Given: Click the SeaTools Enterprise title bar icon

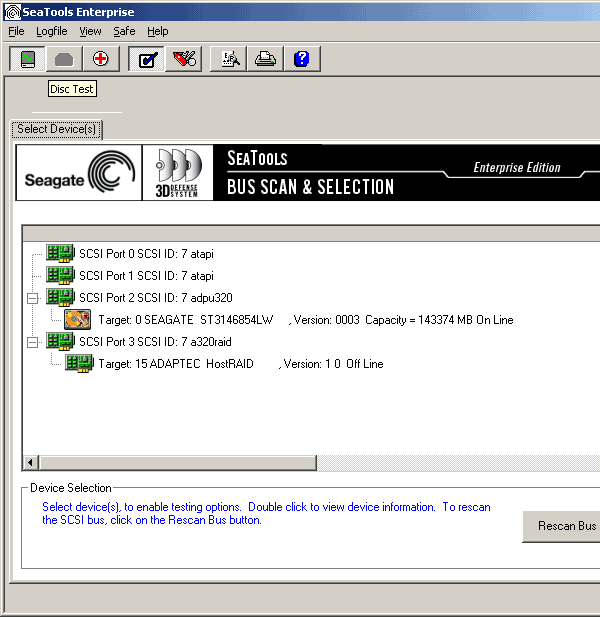Looking at the screenshot, I should pyautogui.click(x=12, y=12).
